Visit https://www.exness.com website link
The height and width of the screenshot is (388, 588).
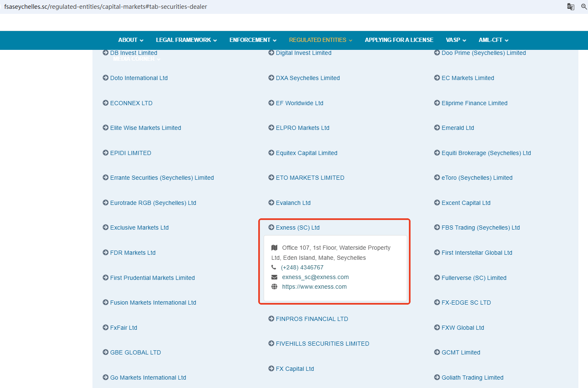tap(314, 287)
